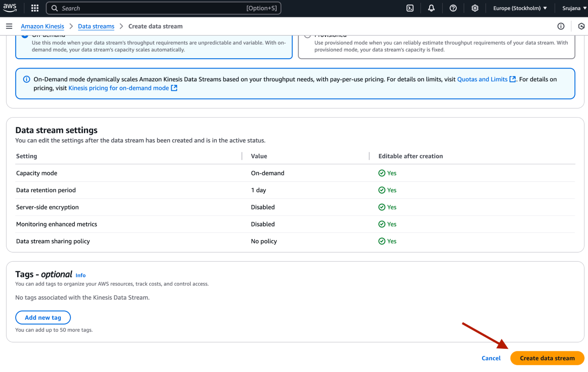Click the 1 day value cell

258,190
